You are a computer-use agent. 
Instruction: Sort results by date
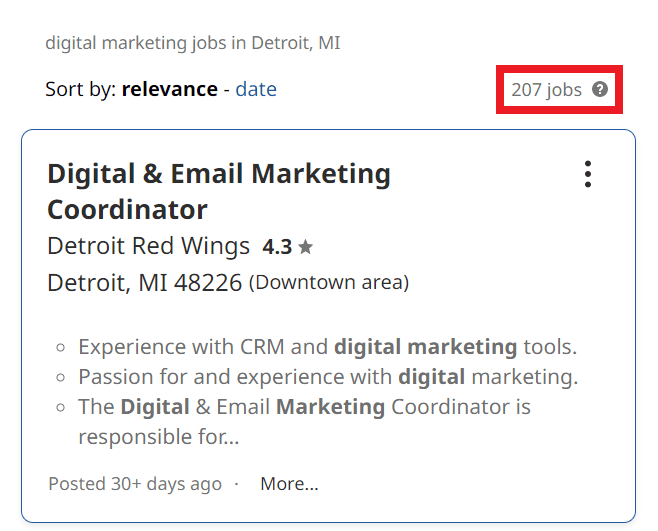[256, 89]
